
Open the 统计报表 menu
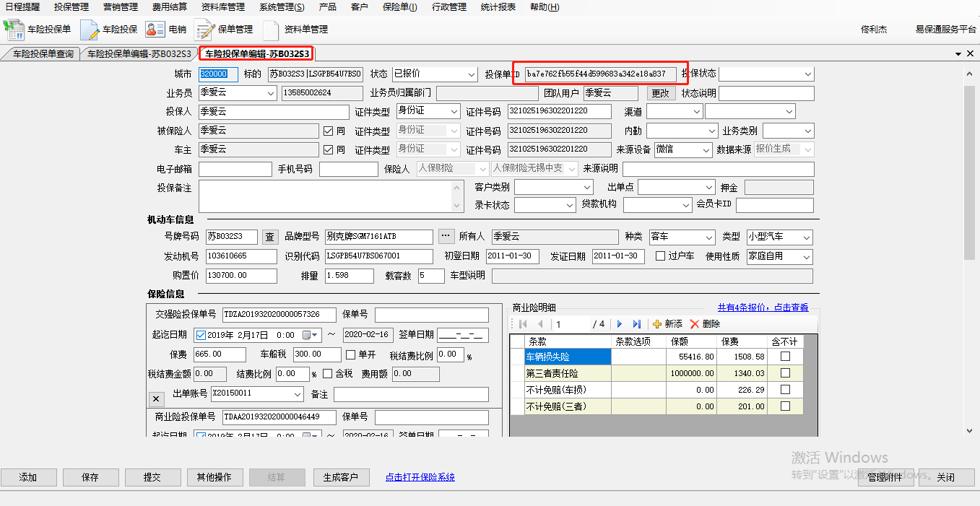tap(498, 7)
